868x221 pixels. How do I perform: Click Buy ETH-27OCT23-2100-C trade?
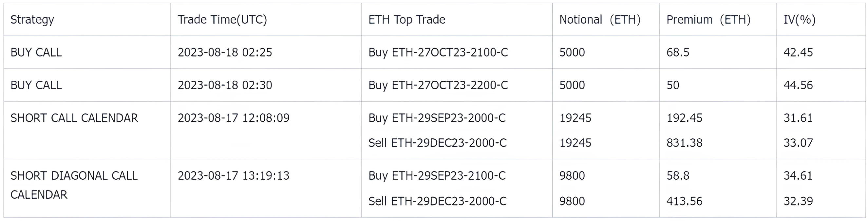coord(438,52)
